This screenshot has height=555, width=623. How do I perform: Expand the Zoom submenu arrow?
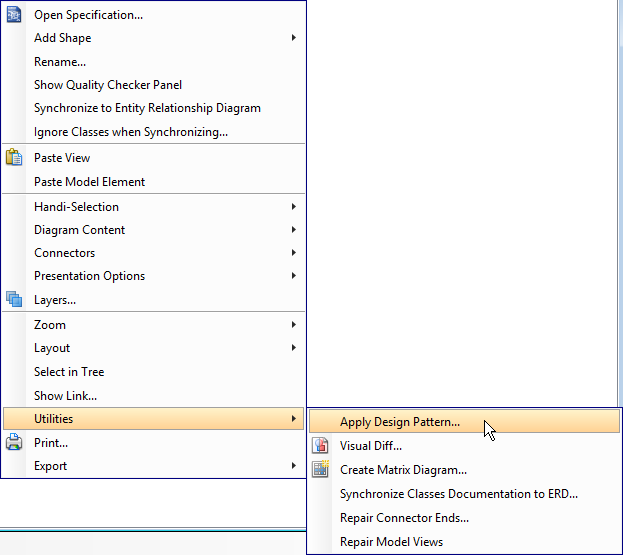point(294,325)
